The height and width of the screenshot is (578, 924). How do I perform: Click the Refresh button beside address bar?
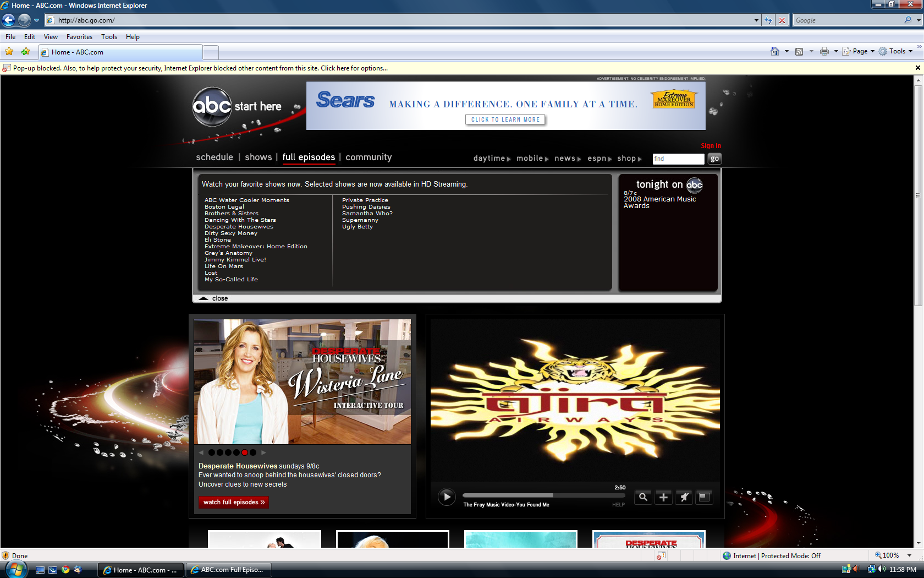tap(768, 20)
